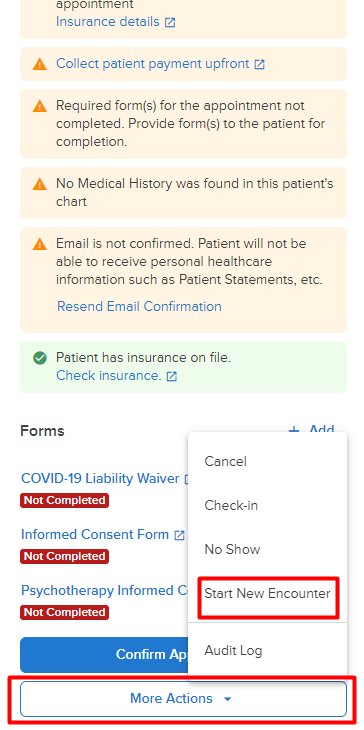Open the COVID-19 Liability Waiver form

[100, 479]
